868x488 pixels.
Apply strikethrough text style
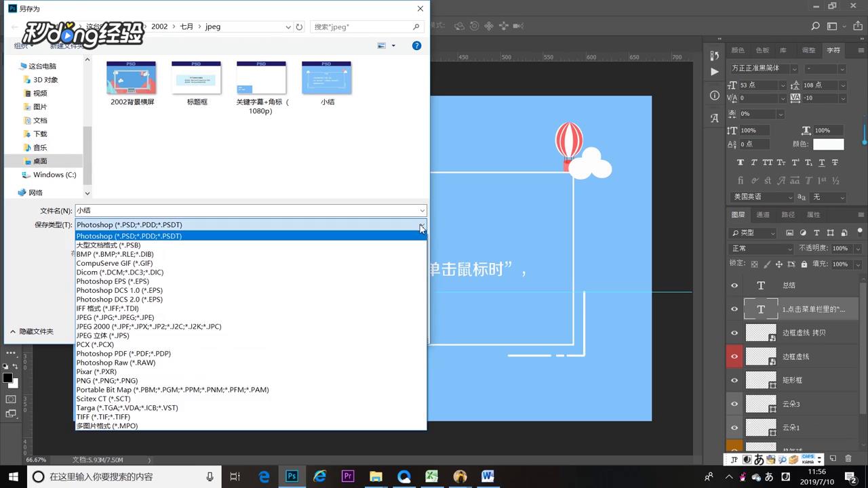click(835, 163)
